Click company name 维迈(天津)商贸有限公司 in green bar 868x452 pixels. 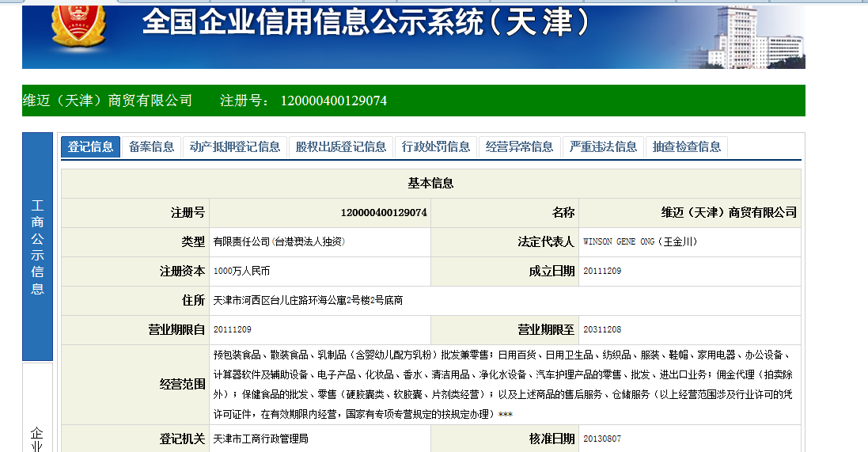(108, 101)
